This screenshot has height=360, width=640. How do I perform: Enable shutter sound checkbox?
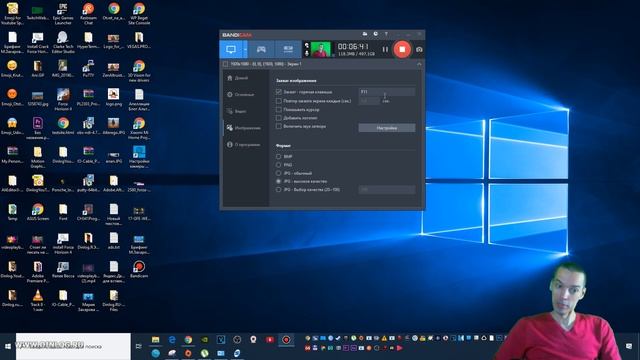278,127
